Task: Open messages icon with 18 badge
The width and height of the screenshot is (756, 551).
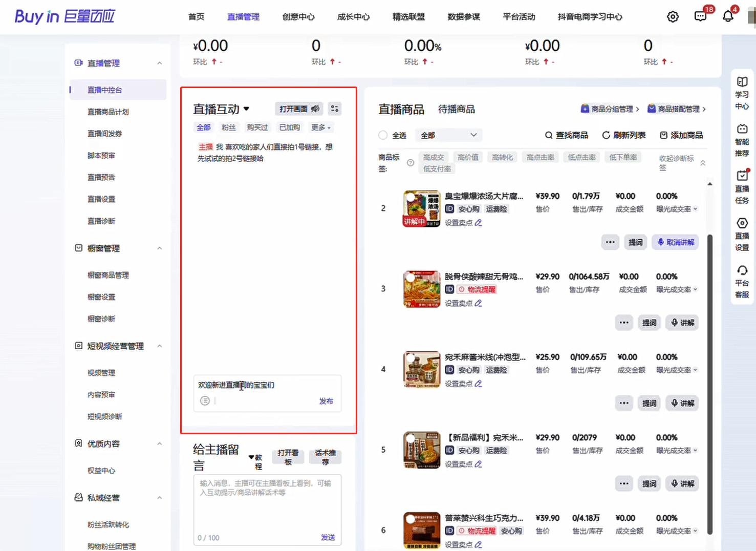Action: pyautogui.click(x=700, y=16)
